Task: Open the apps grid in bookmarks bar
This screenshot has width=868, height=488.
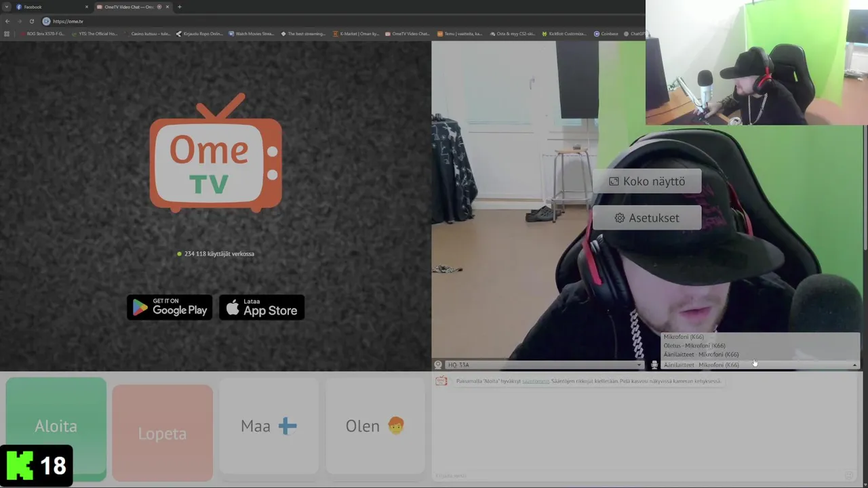Action: (x=7, y=33)
